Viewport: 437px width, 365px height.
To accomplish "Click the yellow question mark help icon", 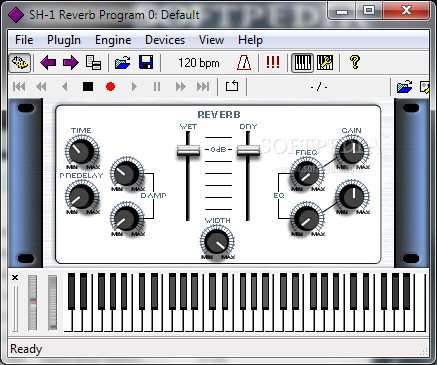I will click(355, 62).
